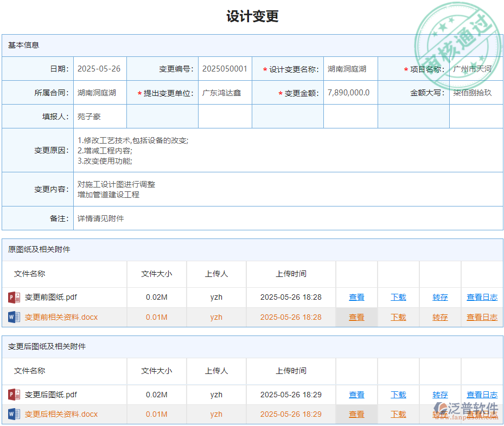Open 查看日志 for 变更前相关资料.docx
The height and width of the screenshot is (426, 504).
pyautogui.click(x=482, y=317)
